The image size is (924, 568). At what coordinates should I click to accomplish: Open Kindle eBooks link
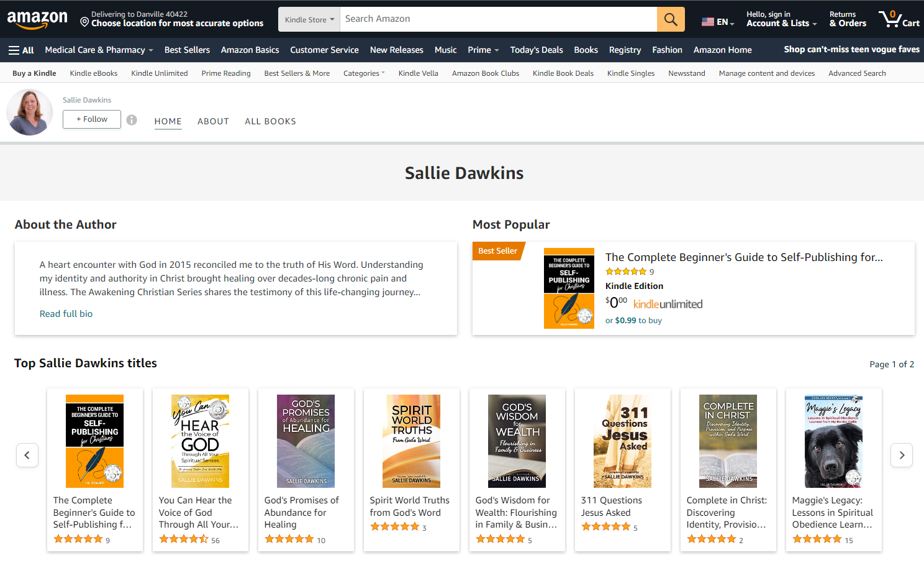point(94,73)
